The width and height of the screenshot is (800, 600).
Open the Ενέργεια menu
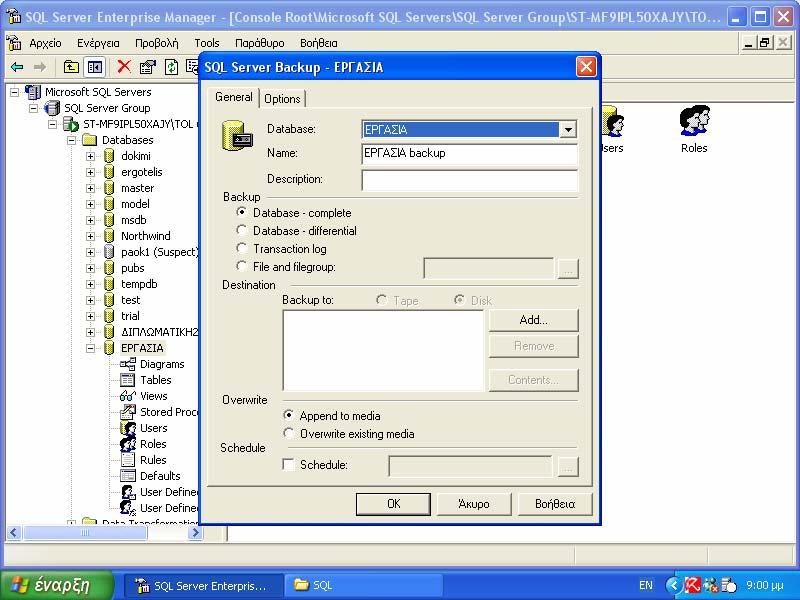tap(98, 43)
